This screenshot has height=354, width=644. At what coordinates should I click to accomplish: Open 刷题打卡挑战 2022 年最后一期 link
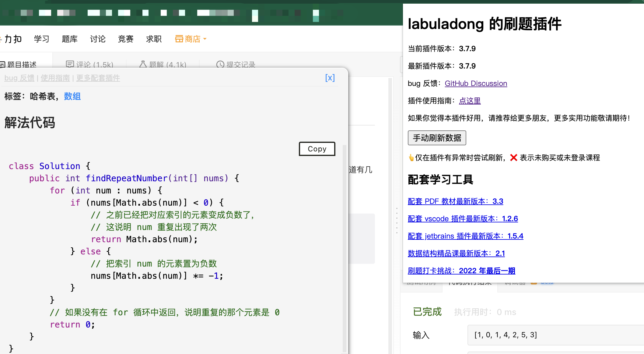461,271
